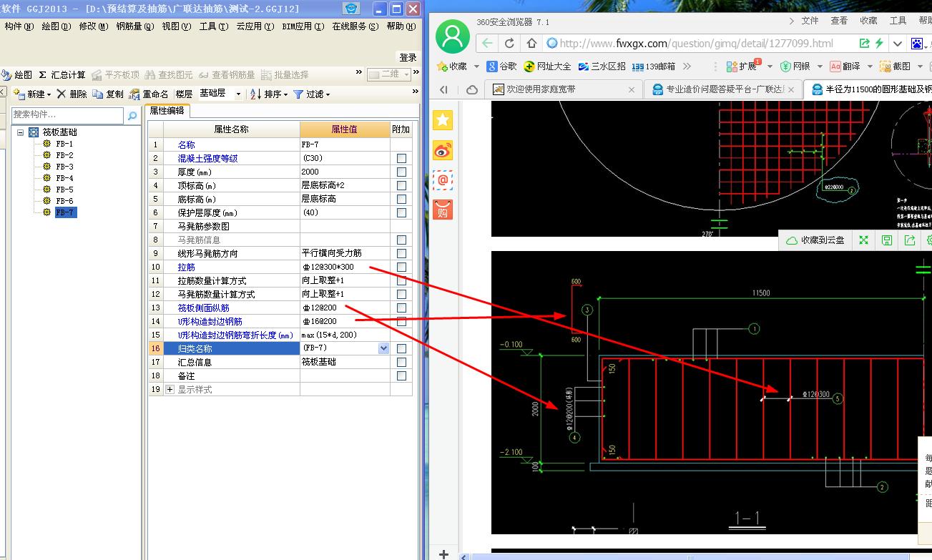Toggle 附加 checkbox for 线形马凳筋方向
The height and width of the screenshot is (560, 932).
point(401,254)
